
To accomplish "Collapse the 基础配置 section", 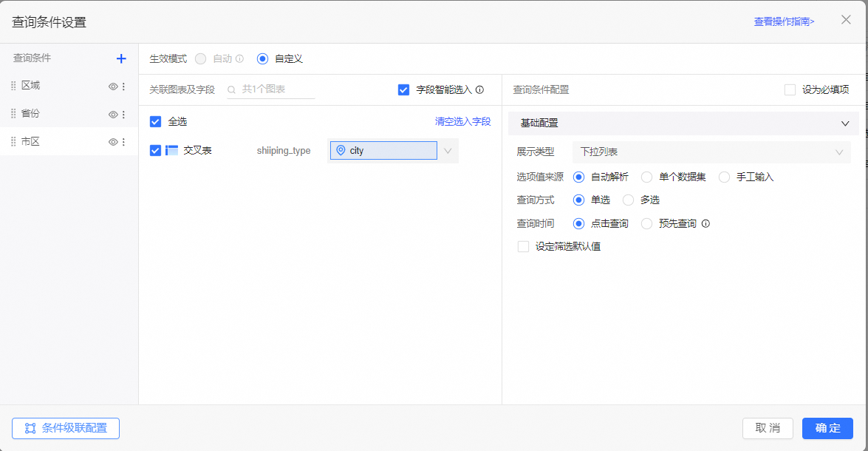I will tap(845, 123).
